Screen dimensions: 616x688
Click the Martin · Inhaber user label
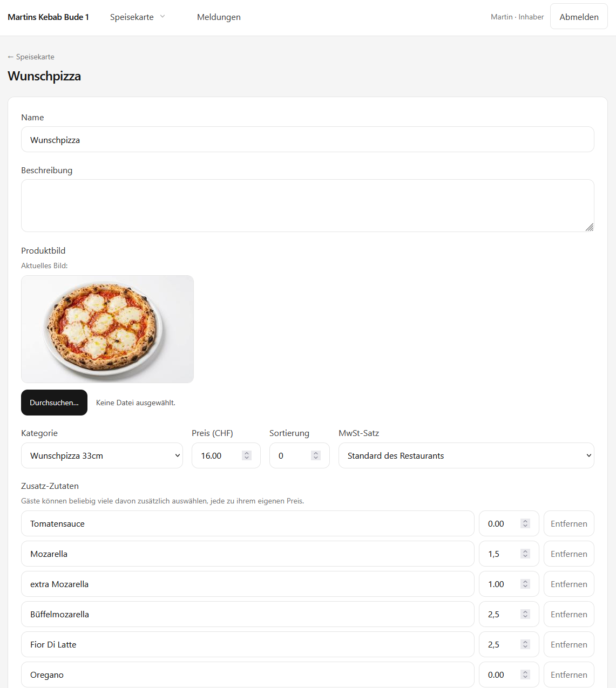coord(517,17)
